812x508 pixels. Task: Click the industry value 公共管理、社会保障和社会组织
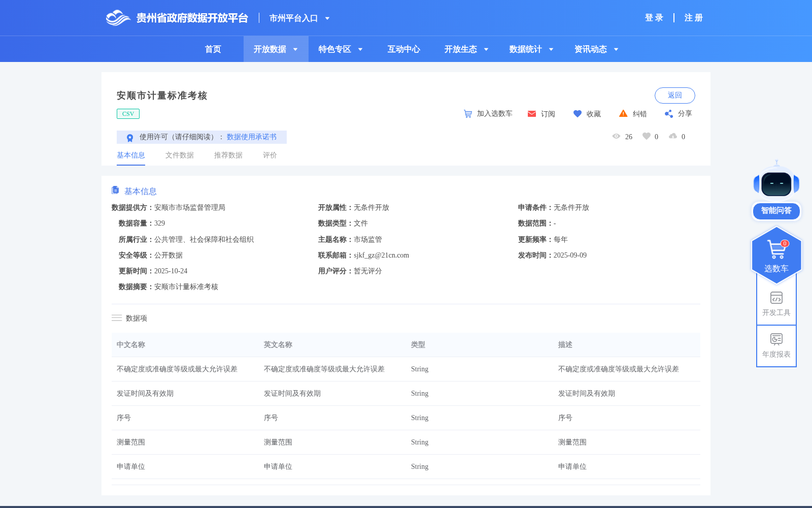coord(204,240)
